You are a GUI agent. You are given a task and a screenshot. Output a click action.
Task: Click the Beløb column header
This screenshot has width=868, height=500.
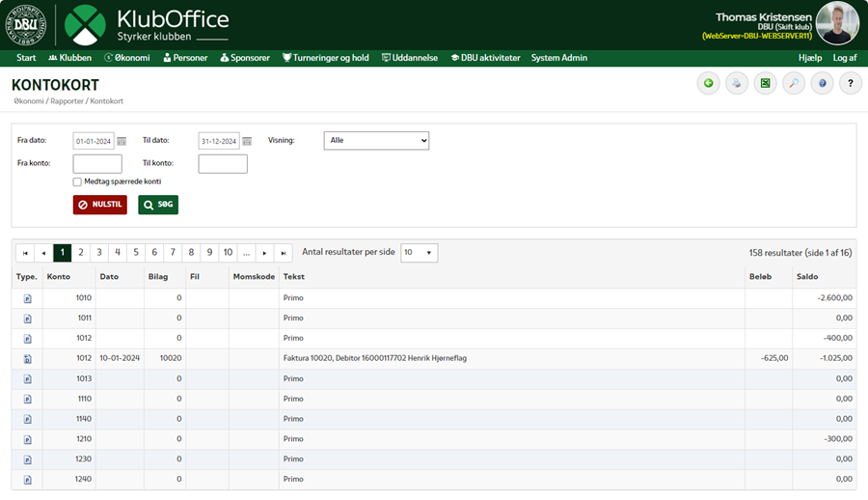[761, 277]
